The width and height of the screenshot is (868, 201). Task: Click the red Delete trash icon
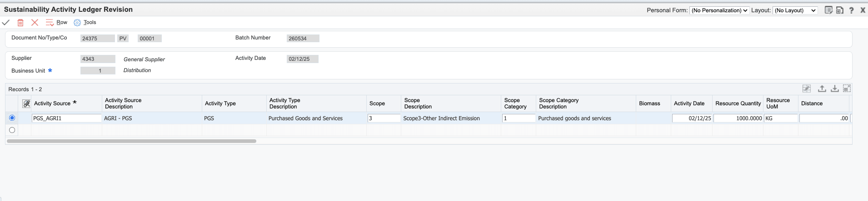click(x=20, y=22)
